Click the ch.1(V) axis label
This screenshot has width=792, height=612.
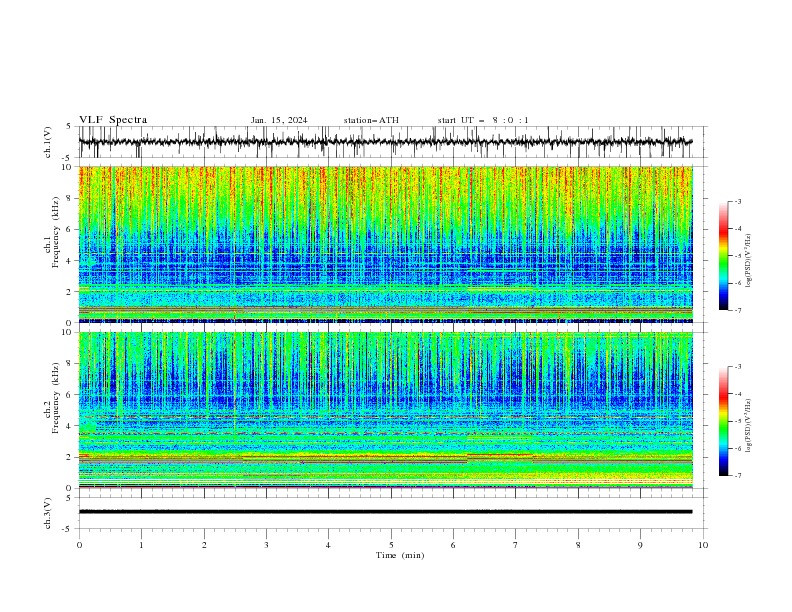(48, 142)
